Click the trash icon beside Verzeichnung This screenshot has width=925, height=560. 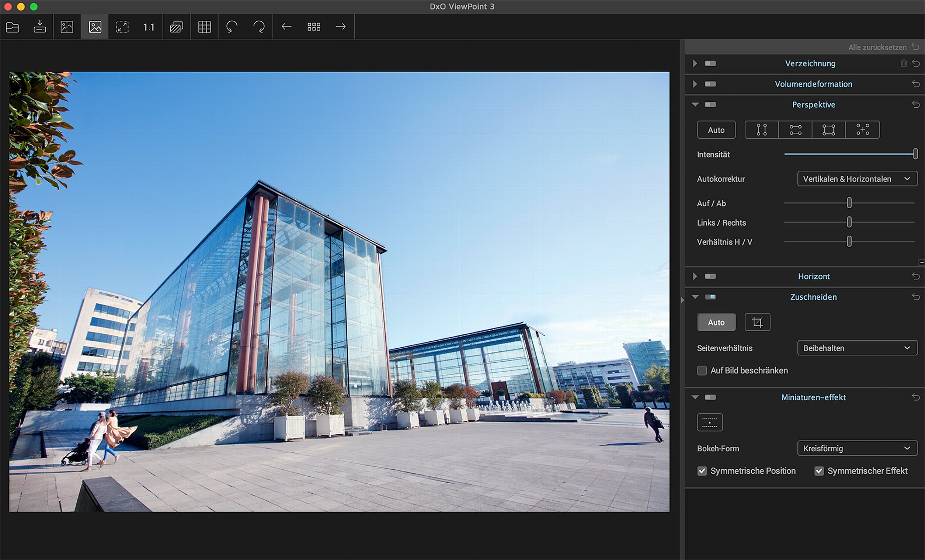tap(904, 63)
